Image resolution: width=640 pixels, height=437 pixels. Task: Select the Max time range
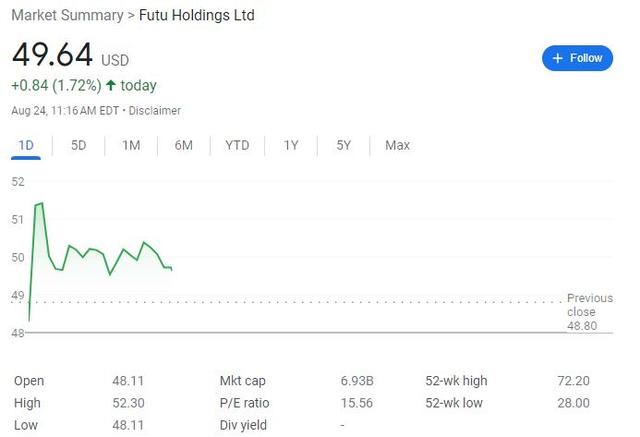[x=397, y=145]
